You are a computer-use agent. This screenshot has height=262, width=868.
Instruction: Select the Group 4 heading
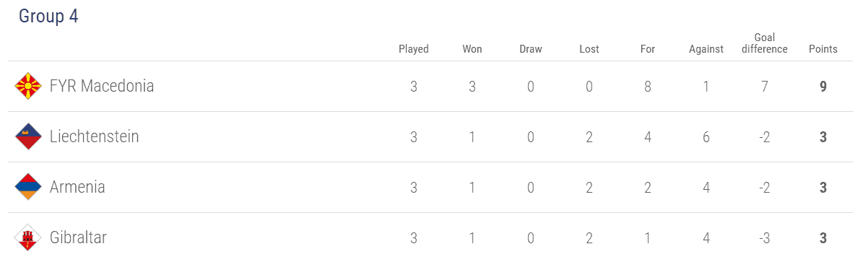coord(48,17)
